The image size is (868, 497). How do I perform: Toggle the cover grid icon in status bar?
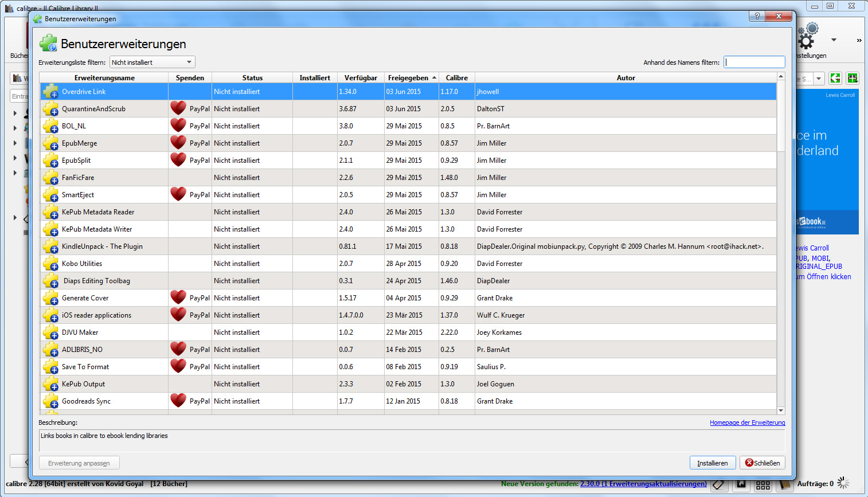click(763, 485)
